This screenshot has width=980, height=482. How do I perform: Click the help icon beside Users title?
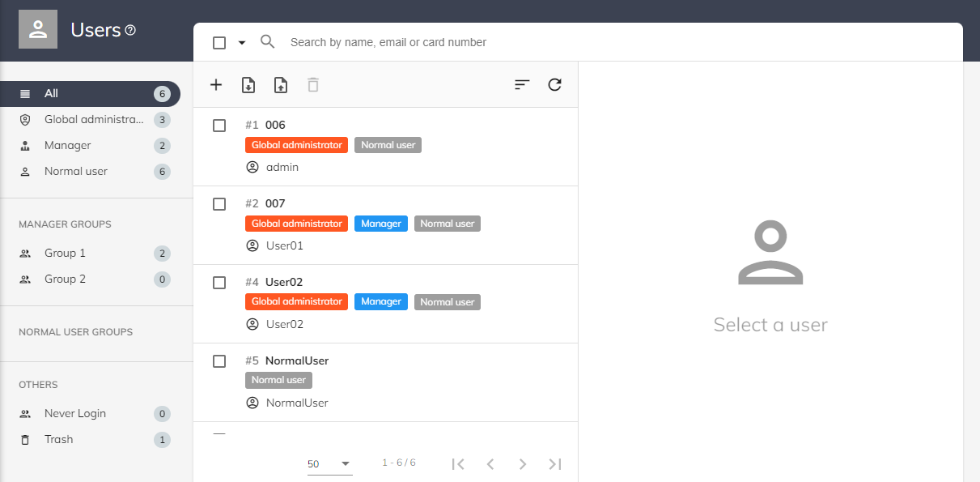coord(130,30)
